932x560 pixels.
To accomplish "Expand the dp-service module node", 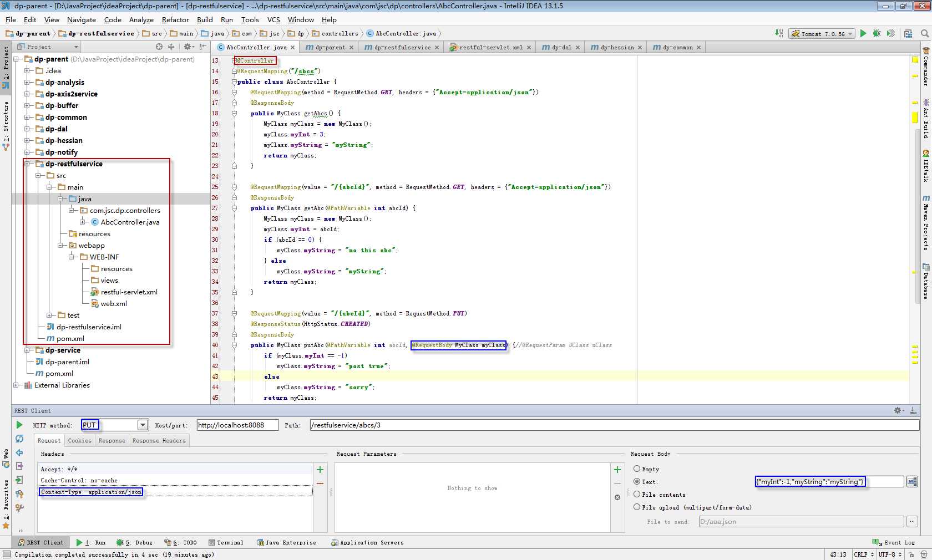I will pyautogui.click(x=27, y=350).
